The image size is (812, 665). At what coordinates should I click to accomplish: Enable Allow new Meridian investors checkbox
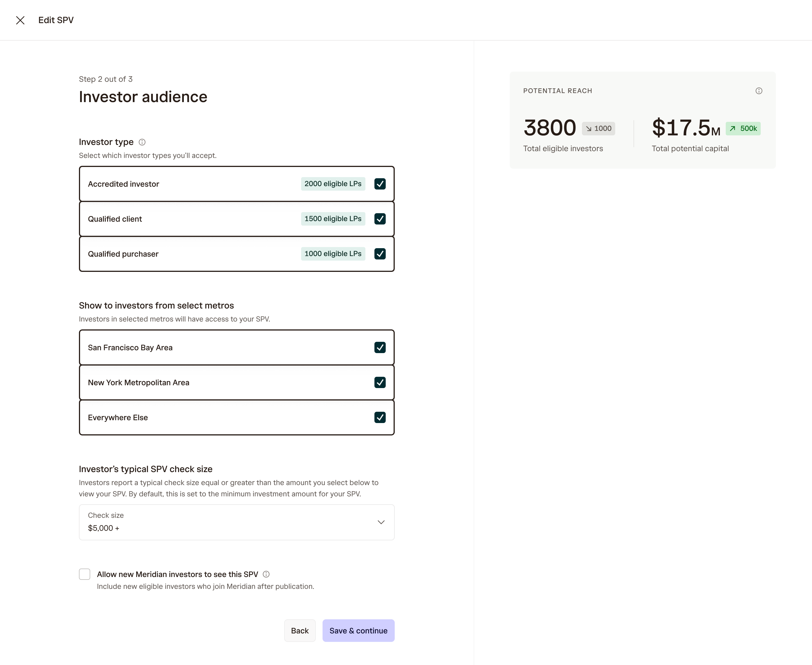pyautogui.click(x=85, y=574)
